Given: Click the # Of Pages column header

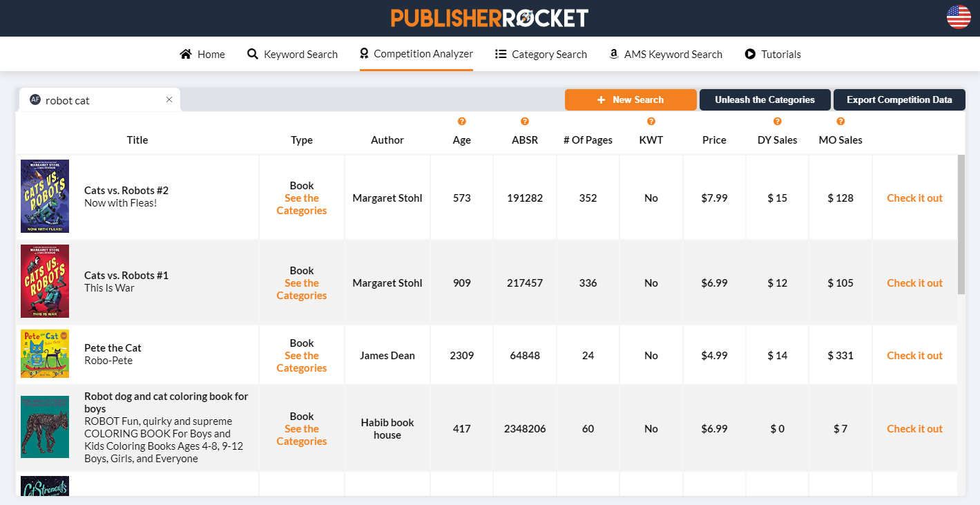Looking at the screenshot, I should pos(588,140).
